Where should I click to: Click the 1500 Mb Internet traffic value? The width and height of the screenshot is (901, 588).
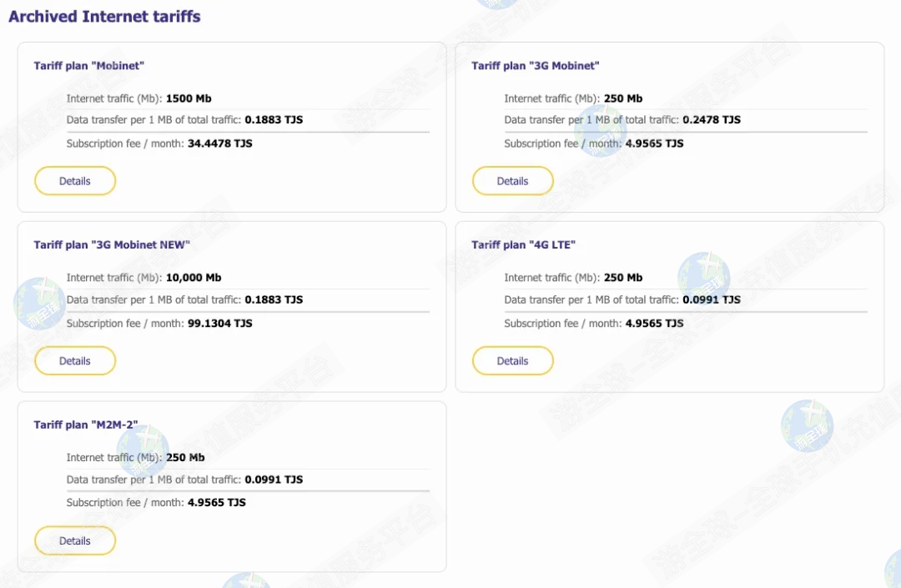coord(189,98)
